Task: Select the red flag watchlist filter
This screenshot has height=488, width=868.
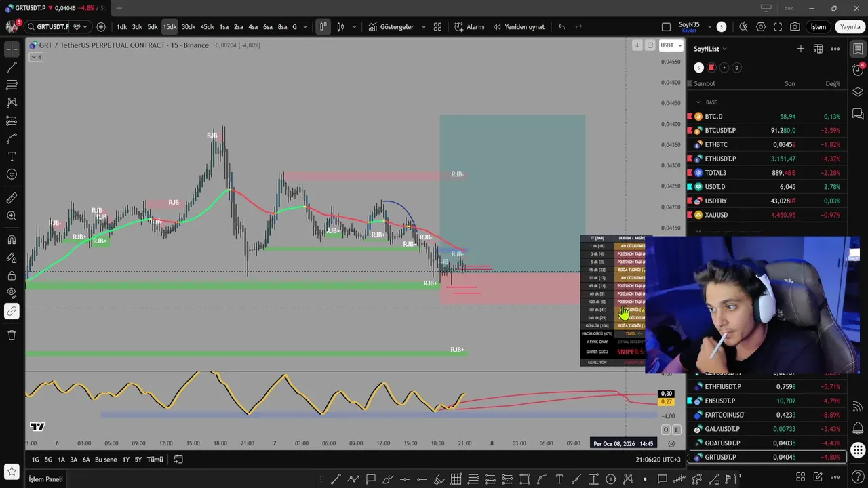Action: click(711, 68)
